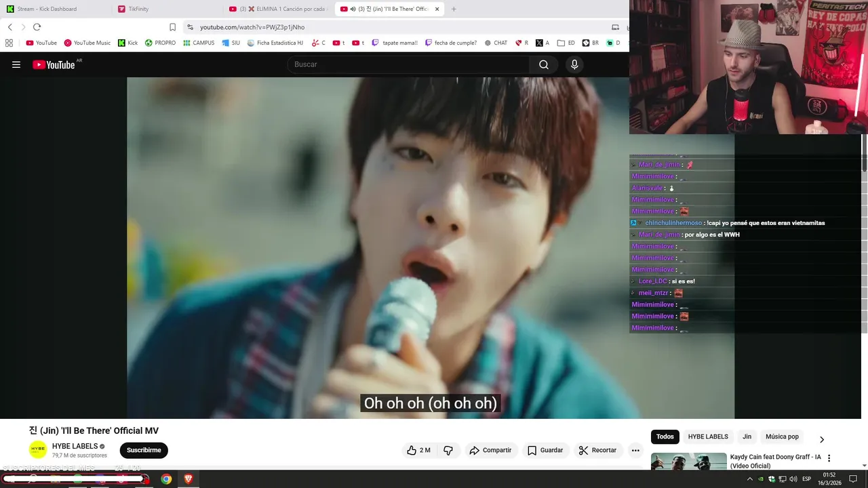Viewport: 868px width, 488px height.
Task: Click the chat user Lore_LDC
Action: pos(652,281)
